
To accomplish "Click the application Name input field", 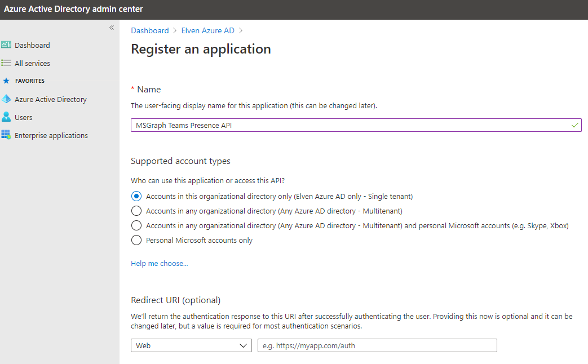I will coord(356,125).
